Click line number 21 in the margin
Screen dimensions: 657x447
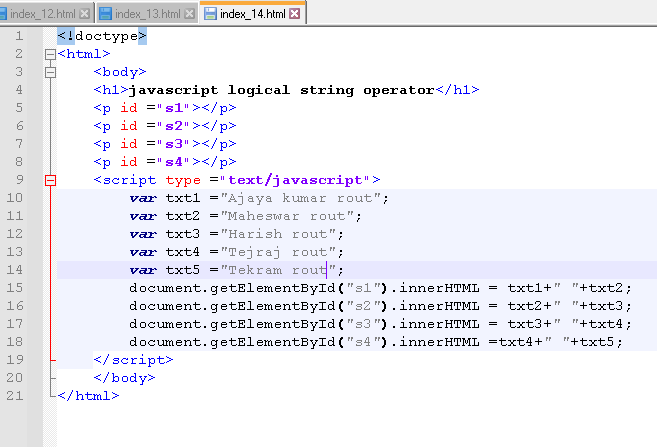coord(17,396)
